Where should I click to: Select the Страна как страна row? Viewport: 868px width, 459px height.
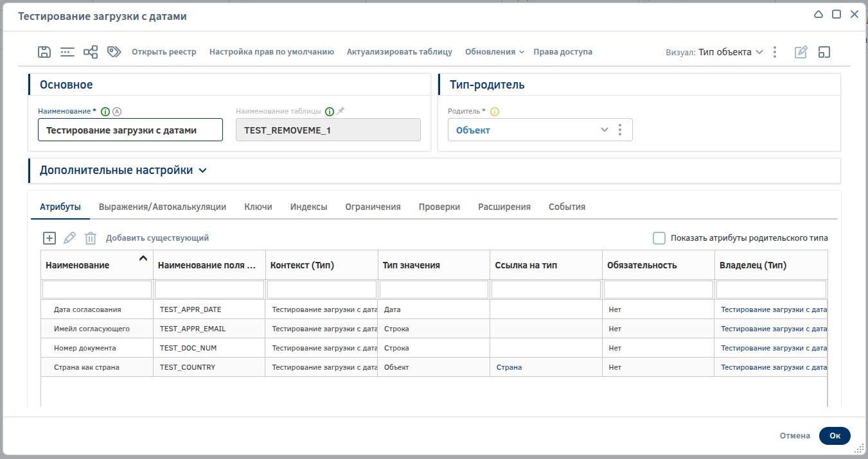coord(87,367)
